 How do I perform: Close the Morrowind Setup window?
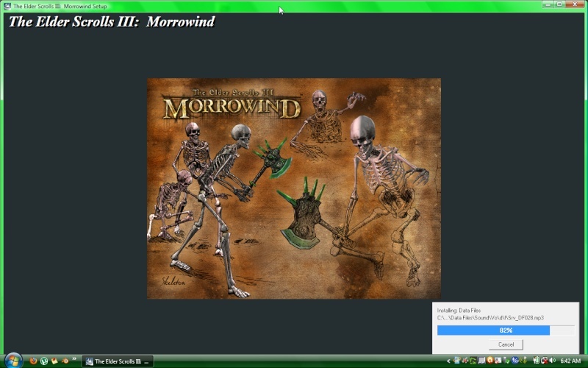[575, 4]
